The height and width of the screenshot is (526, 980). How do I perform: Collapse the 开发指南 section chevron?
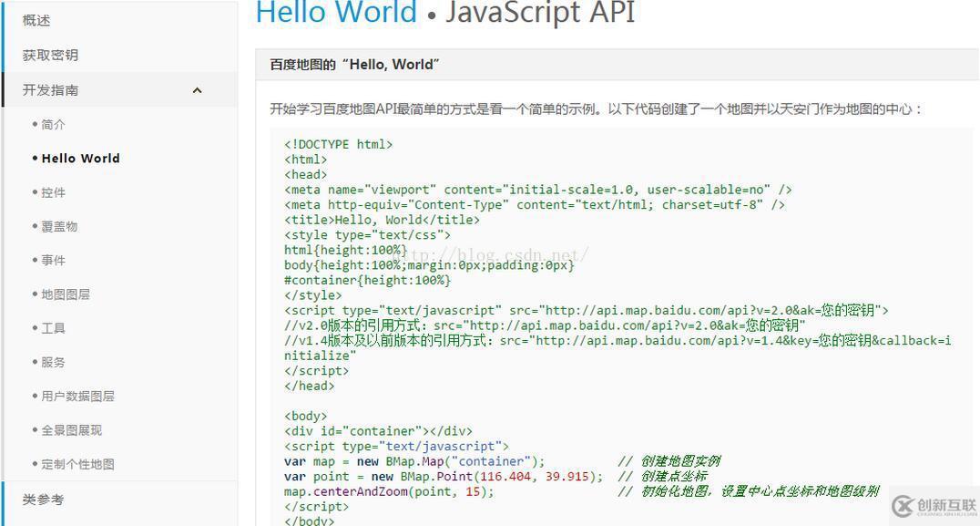coord(197,90)
